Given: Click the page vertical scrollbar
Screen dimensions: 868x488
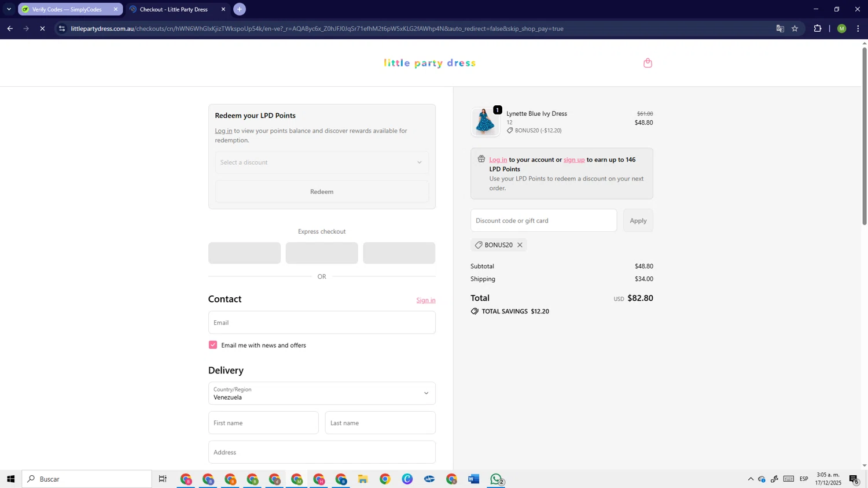Looking at the screenshot, I should click(865, 136).
